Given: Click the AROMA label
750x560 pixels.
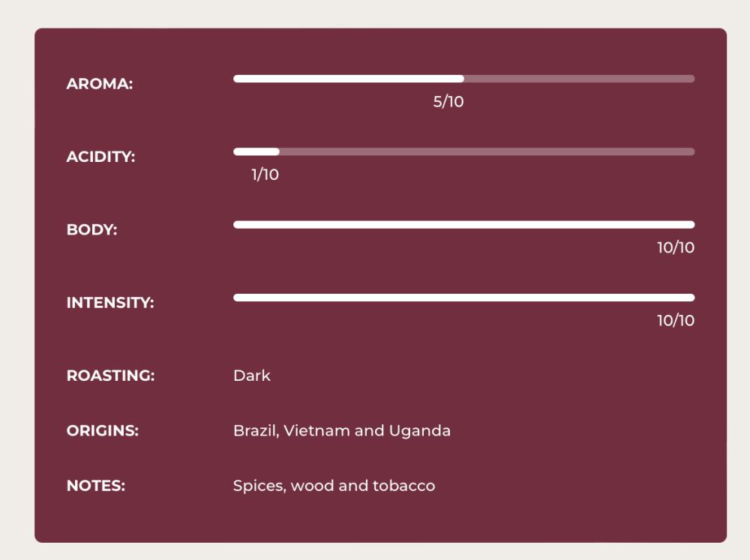Looking at the screenshot, I should tap(100, 84).
